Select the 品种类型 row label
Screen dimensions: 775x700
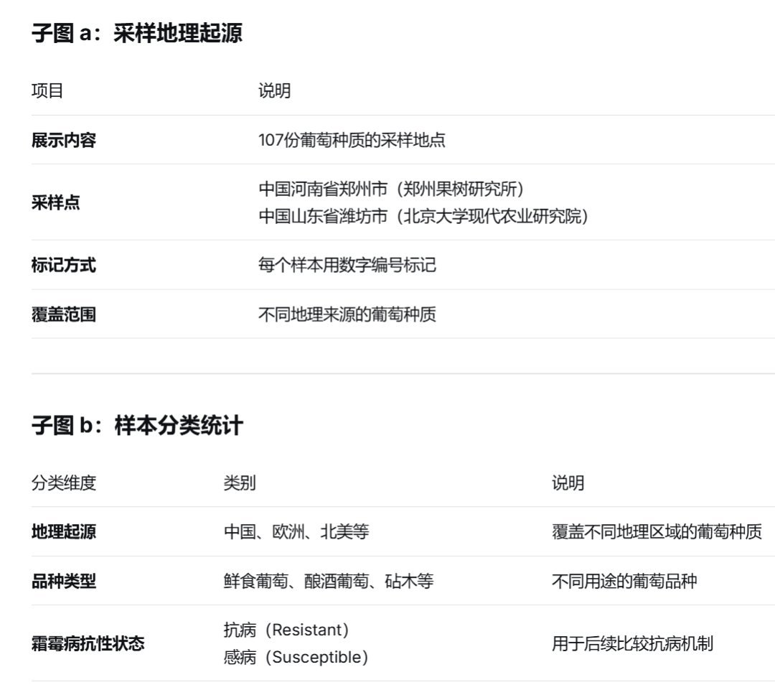click(x=64, y=582)
